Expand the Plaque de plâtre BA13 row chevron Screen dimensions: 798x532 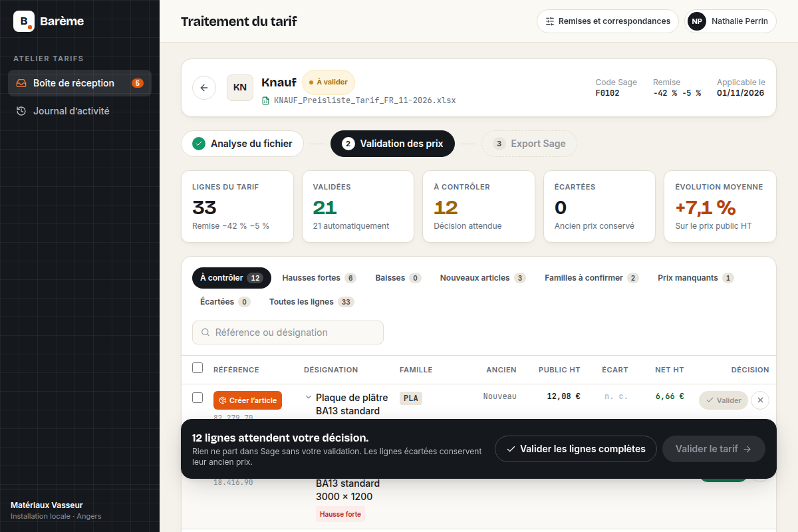click(x=309, y=397)
